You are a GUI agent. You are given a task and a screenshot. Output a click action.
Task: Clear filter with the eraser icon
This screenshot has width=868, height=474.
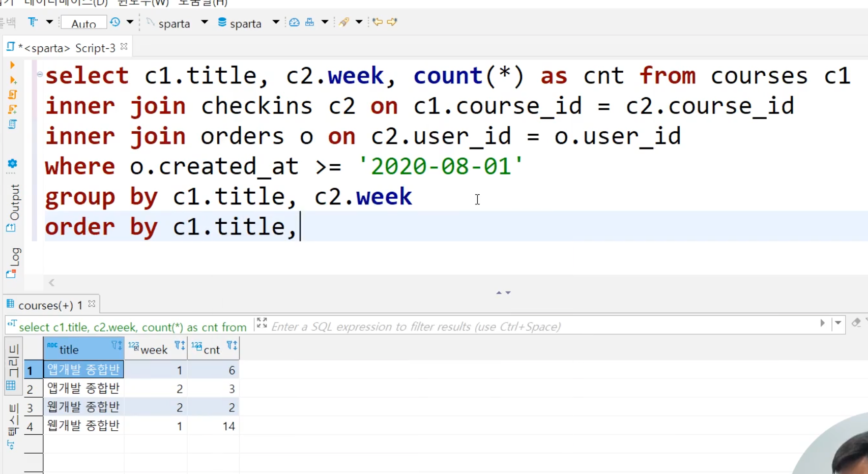coord(856,322)
